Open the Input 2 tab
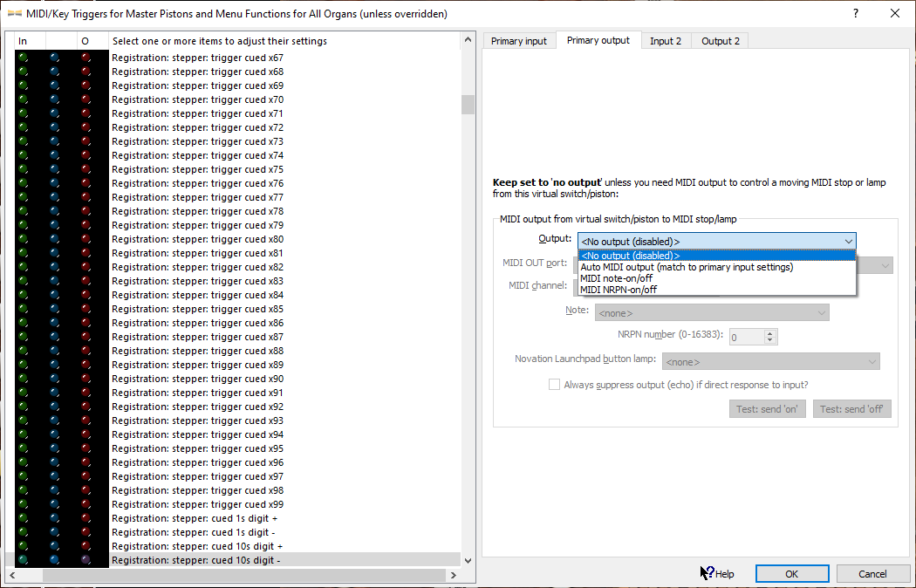 (x=666, y=41)
